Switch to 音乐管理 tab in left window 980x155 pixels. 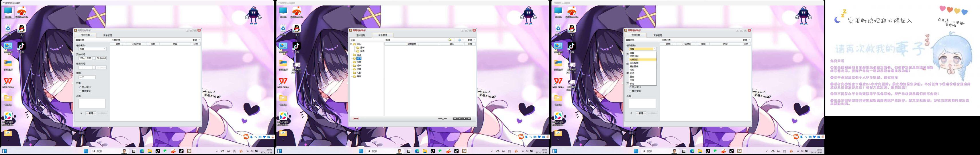click(107, 35)
